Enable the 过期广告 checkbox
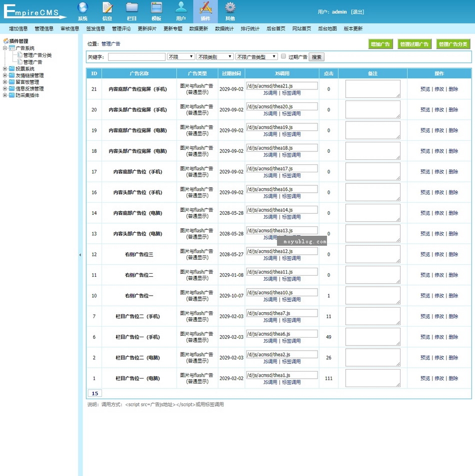Viewport: 475px width, 476px height. 283,56
